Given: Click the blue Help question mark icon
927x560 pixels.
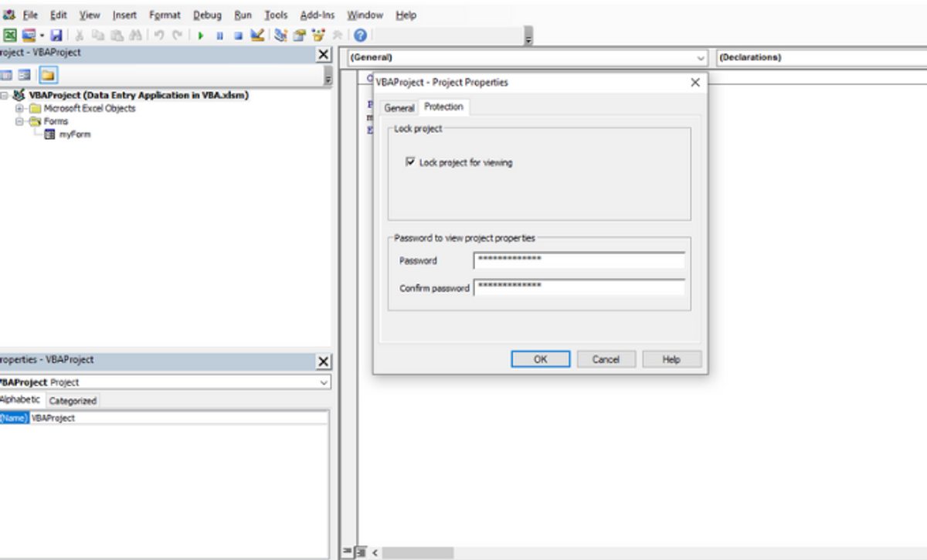Looking at the screenshot, I should click(x=360, y=36).
